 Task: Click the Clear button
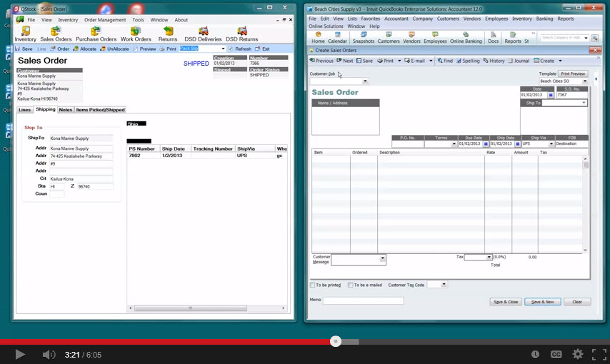(x=577, y=302)
